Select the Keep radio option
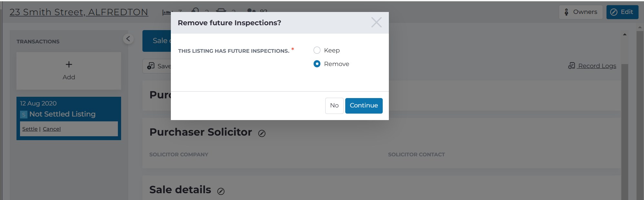This screenshot has height=200, width=644. (x=317, y=50)
